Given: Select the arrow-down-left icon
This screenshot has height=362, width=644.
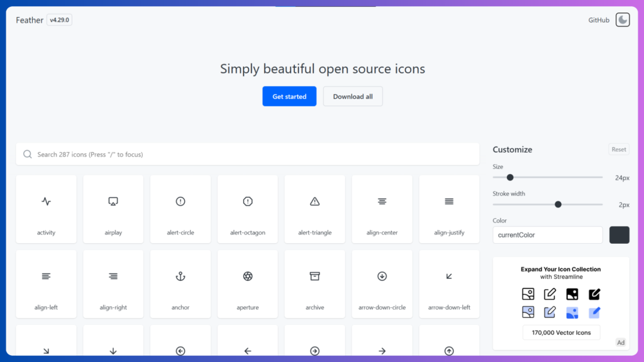Looking at the screenshot, I should pyautogui.click(x=449, y=283).
